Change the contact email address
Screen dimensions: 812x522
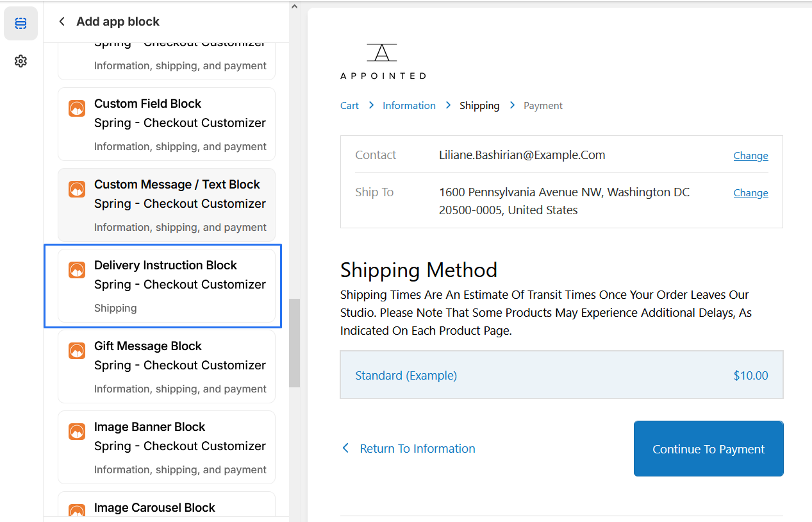click(750, 156)
